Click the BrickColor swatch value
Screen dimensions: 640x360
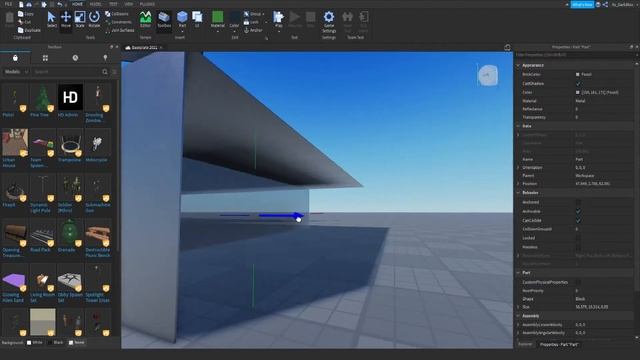point(578,75)
